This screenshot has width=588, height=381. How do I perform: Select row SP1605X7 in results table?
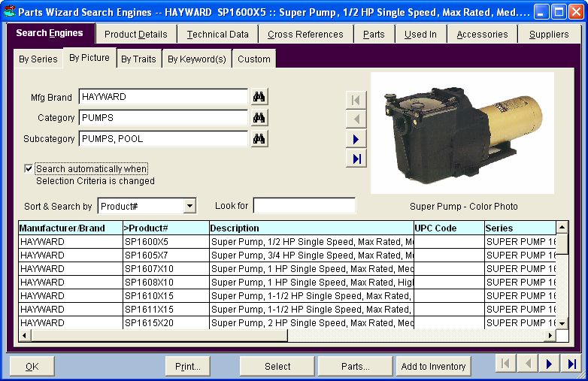point(287,255)
